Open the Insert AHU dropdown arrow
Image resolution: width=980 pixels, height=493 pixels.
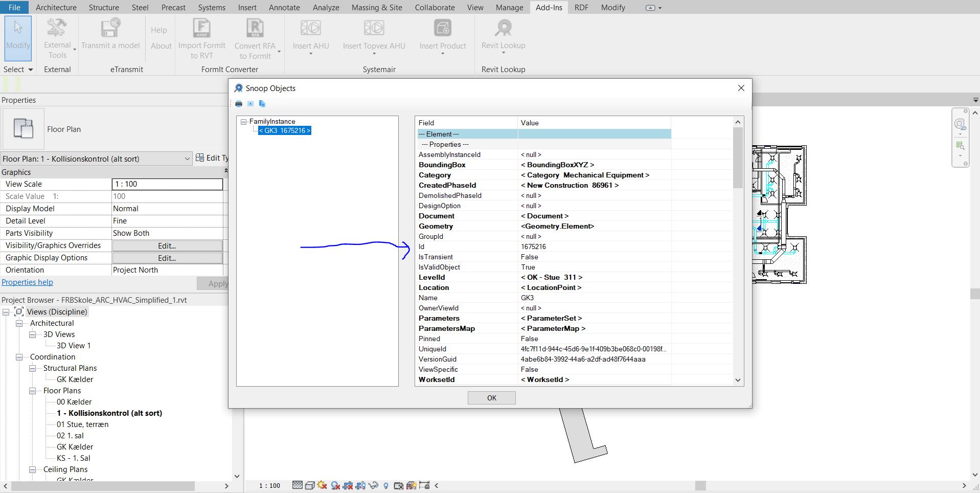(x=311, y=53)
